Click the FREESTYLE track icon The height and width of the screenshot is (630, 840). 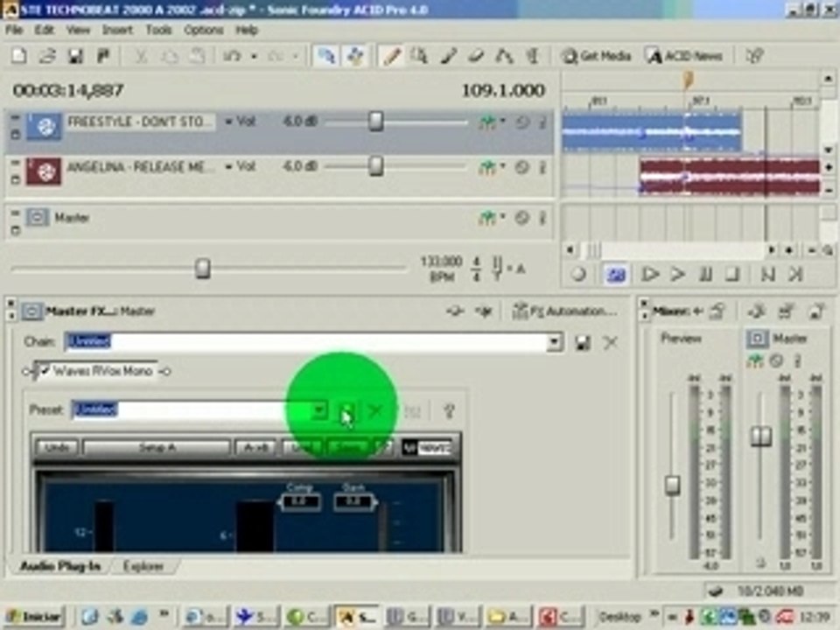[44, 126]
